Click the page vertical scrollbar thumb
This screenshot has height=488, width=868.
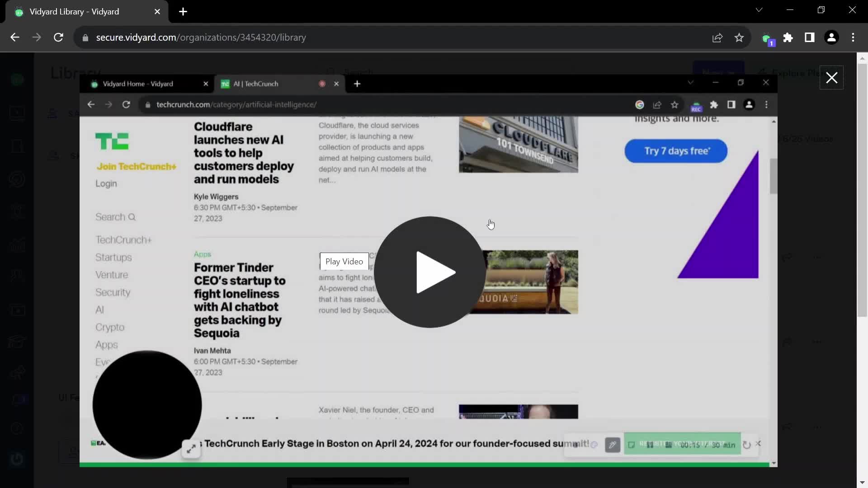tap(862, 190)
